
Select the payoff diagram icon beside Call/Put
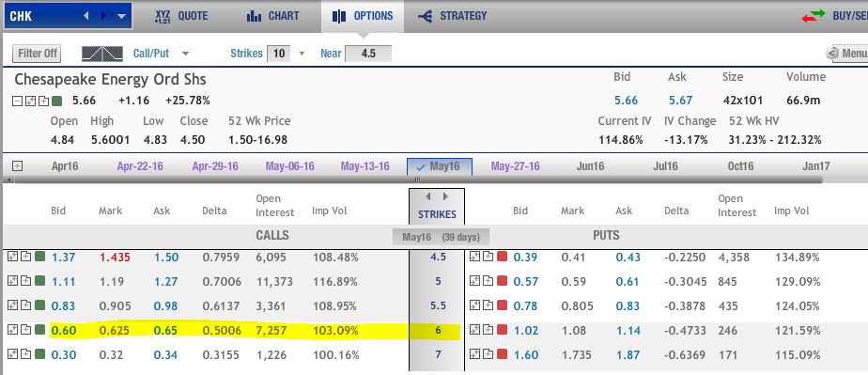(102, 54)
